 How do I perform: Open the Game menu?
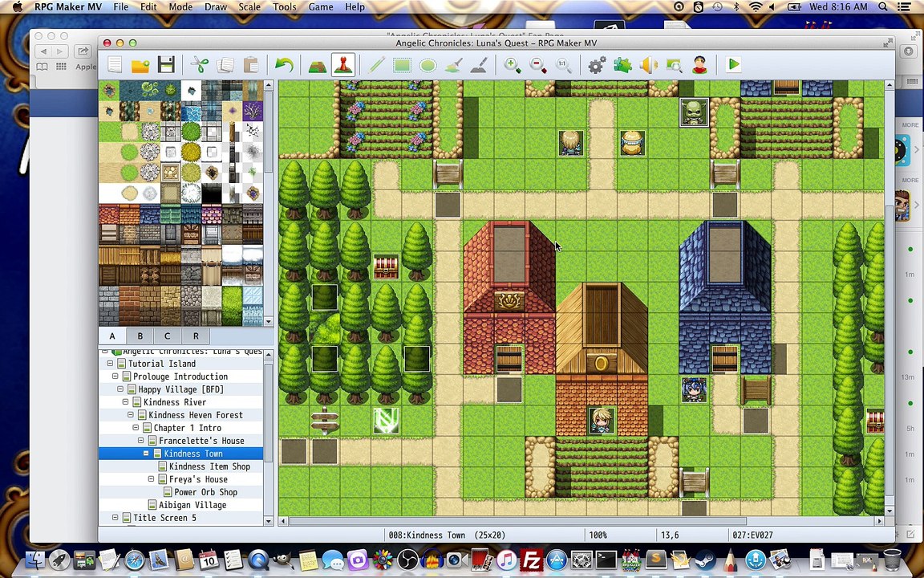[321, 7]
